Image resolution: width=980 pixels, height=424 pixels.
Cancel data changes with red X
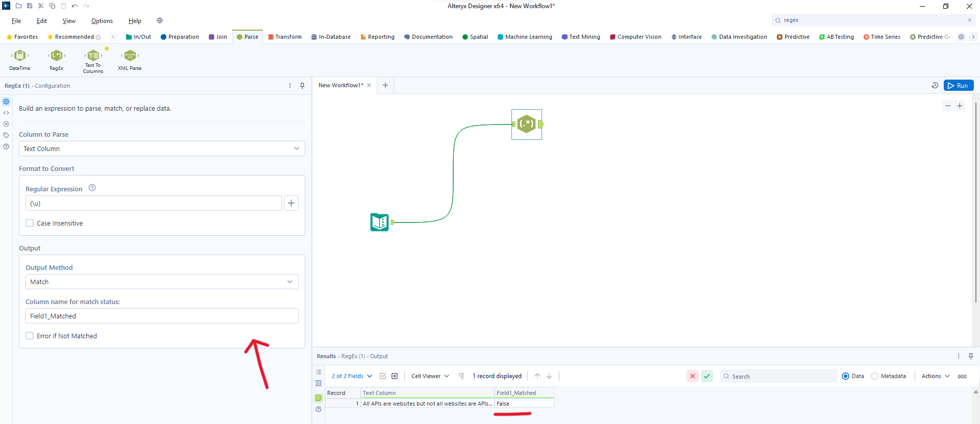click(x=693, y=376)
